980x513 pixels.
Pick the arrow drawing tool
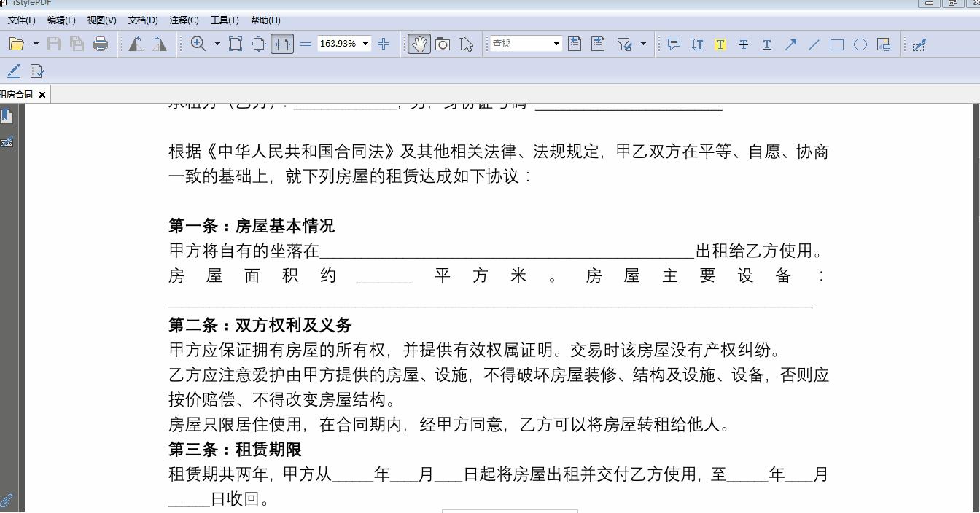coord(790,44)
